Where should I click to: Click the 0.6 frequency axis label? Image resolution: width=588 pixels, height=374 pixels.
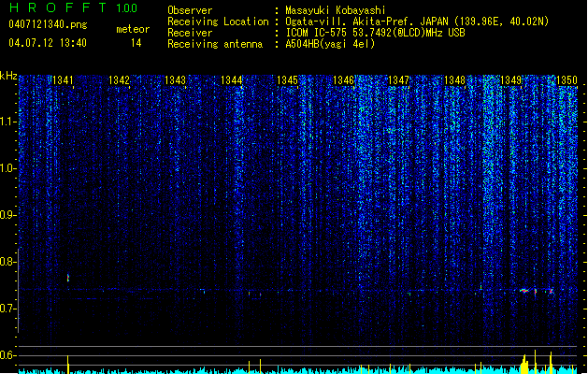[8, 355]
